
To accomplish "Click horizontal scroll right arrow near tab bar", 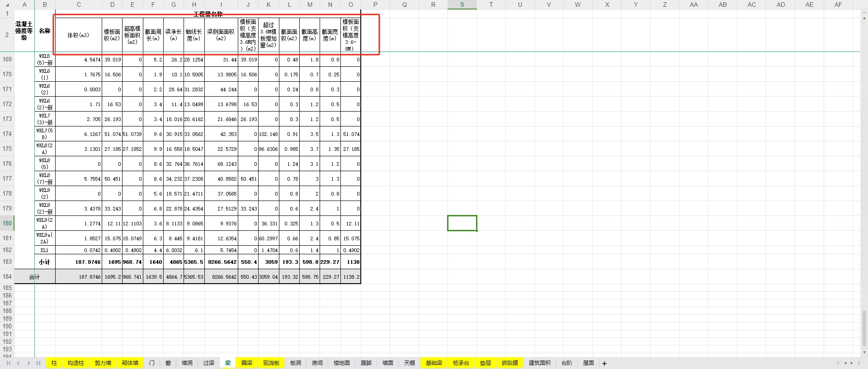I will click(x=852, y=363).
